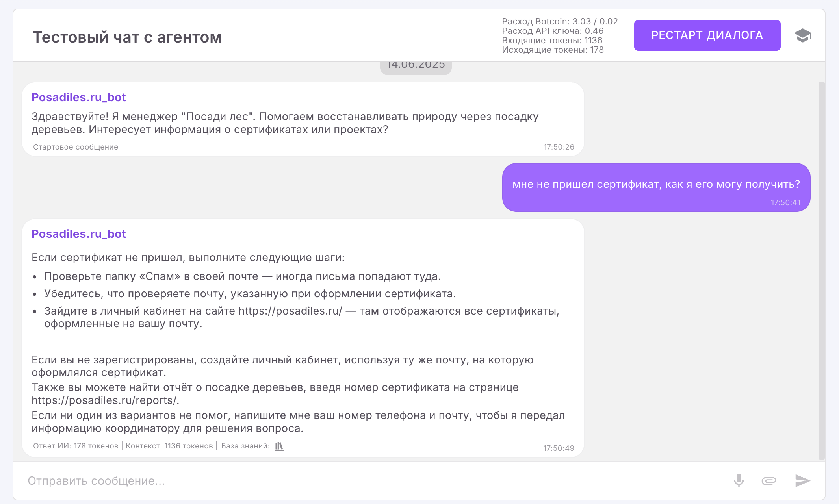Click the Стартовое сообщение label
This screenshot has width=839, height=504.
click(x=76, y=147)
